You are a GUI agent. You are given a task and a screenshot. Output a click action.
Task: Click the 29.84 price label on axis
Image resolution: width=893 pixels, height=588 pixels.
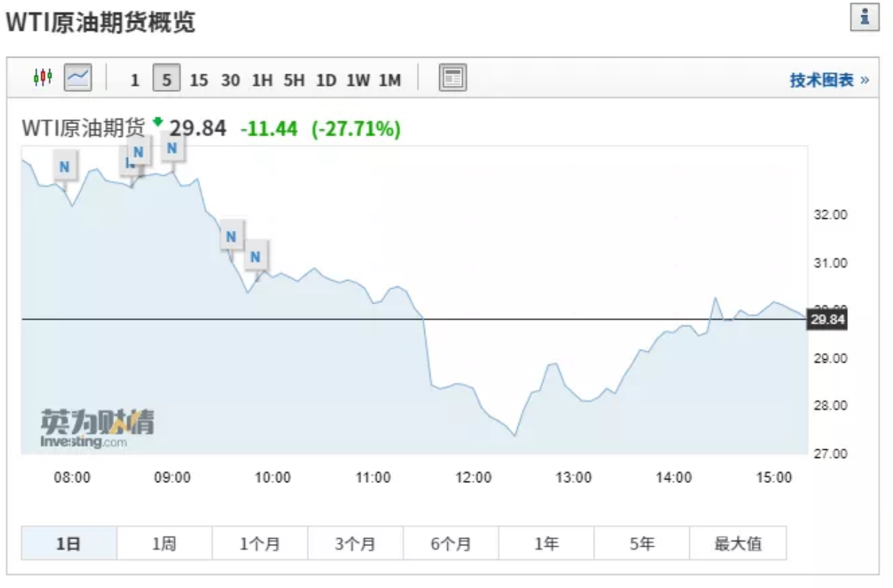[827, 320]
